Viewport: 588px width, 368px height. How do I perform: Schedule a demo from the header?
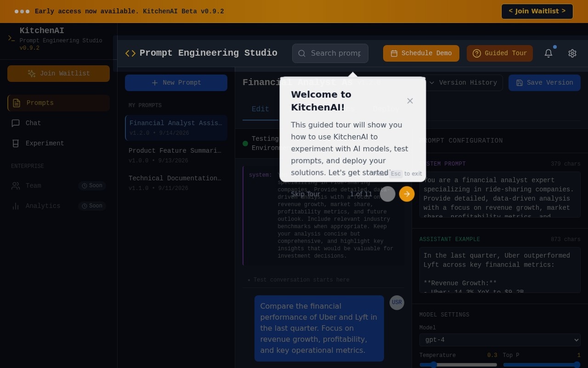(x=421, y=53)
